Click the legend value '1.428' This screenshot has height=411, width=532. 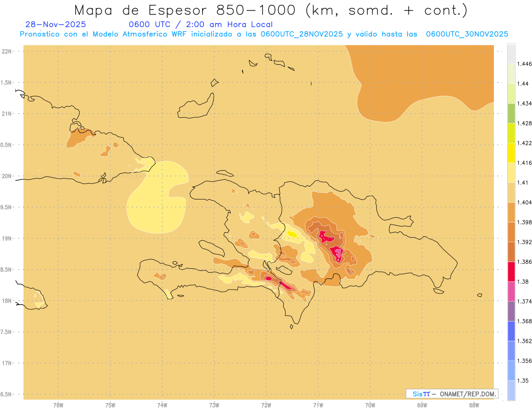(524, 123)
